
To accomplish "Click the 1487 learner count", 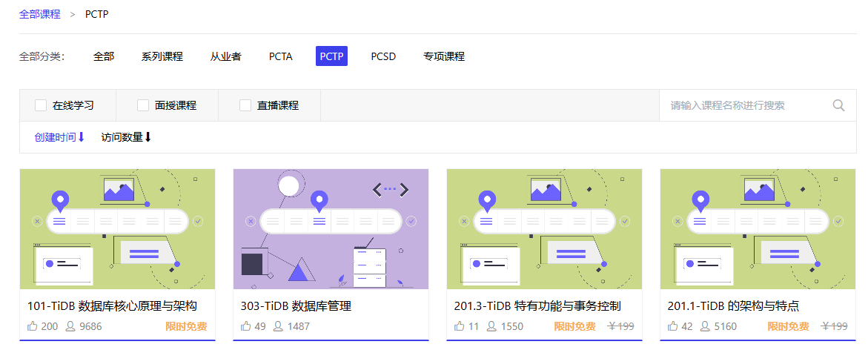I will [299, 327].
